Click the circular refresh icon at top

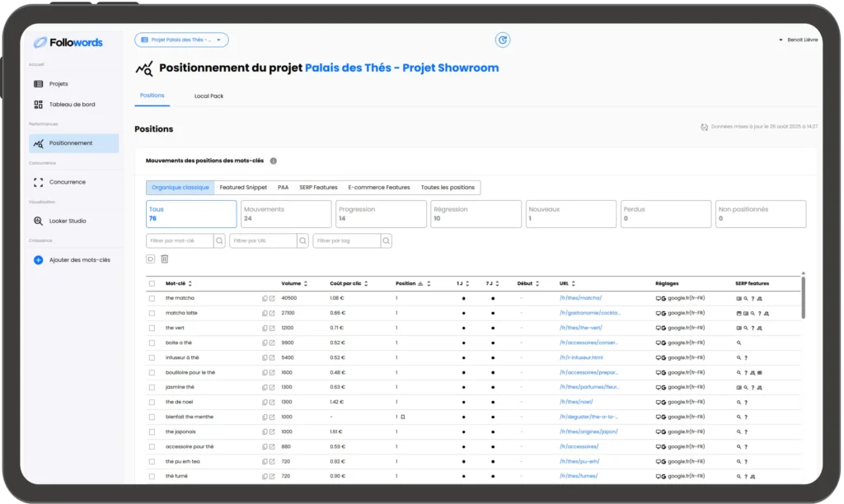pyautogui.click(x=502, y=40)
